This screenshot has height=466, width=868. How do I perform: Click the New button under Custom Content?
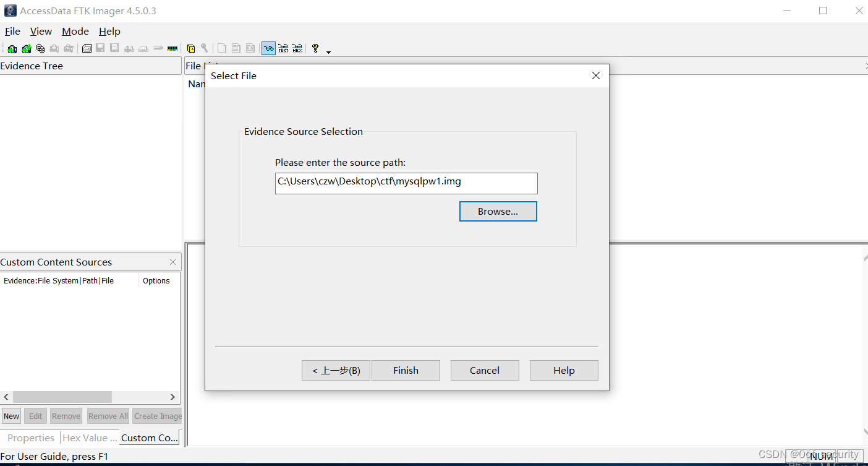click(12, 416)
